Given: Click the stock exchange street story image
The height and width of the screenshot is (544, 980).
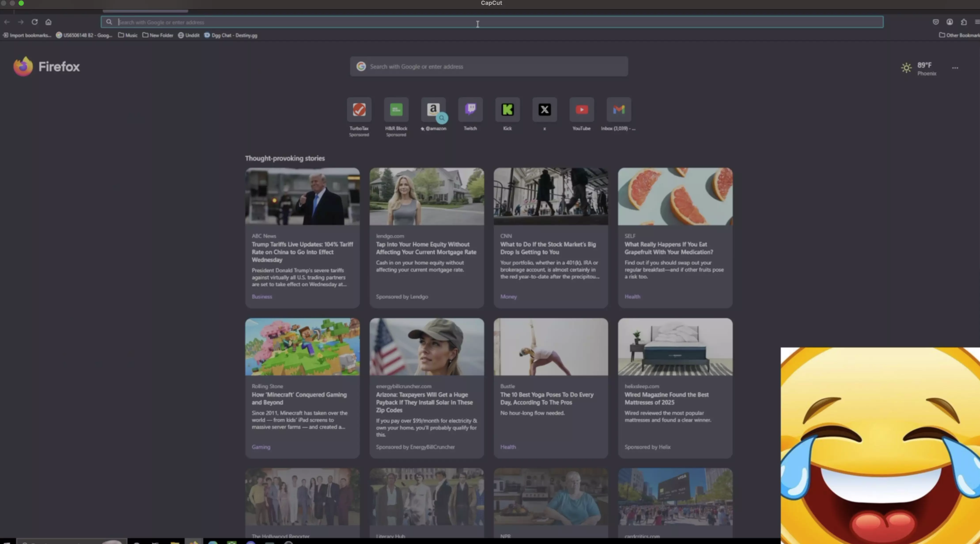Looking at the screenshot, I should (551, 196).
